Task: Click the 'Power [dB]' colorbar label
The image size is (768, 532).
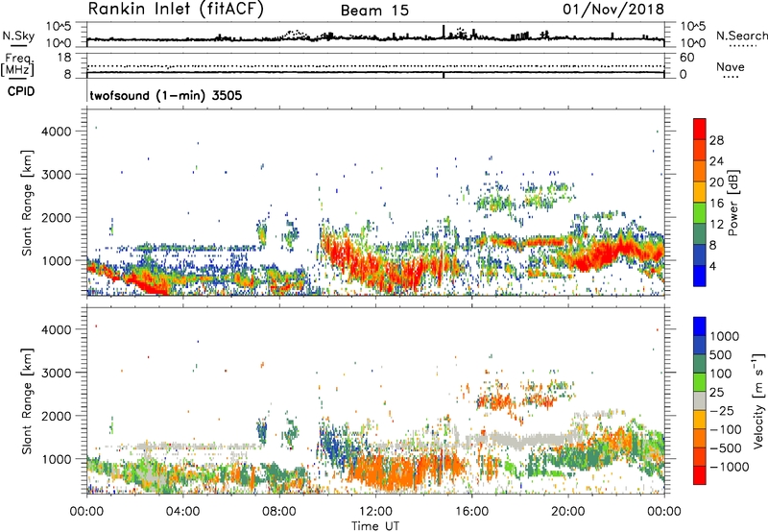Action: (x=732, y=203)
